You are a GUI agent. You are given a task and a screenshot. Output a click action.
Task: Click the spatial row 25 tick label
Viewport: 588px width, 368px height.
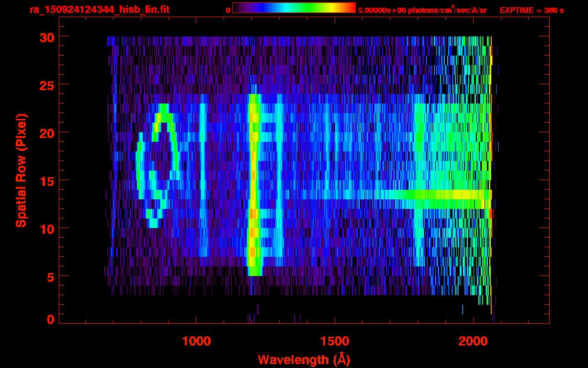47,84
